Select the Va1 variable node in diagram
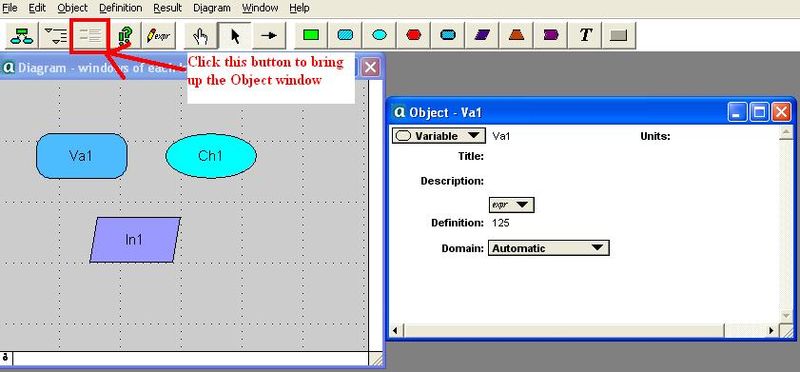 (82, 156)
